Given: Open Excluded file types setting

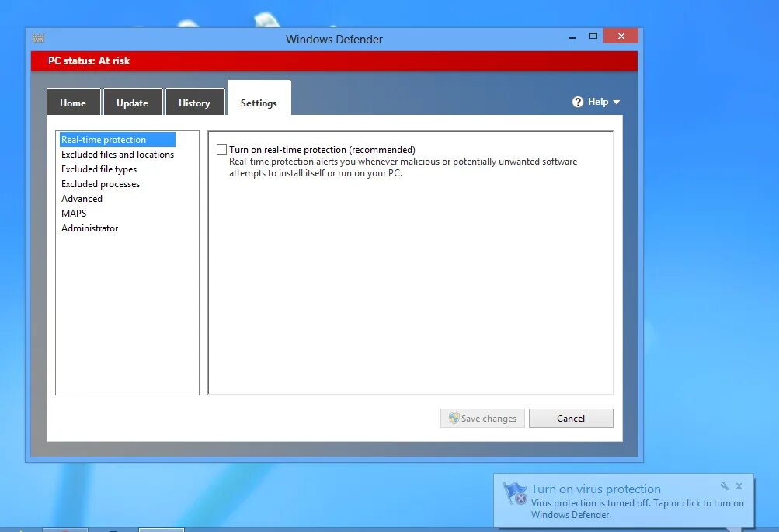Looking at the screenshot, I should [99, 169].
